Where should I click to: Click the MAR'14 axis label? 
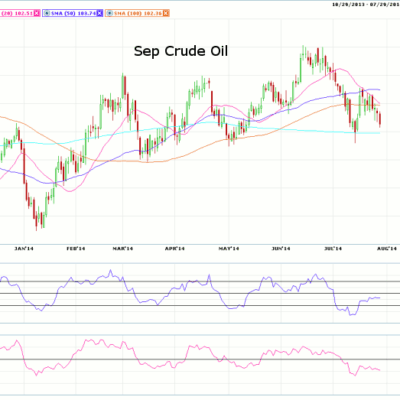click(123, 249)
